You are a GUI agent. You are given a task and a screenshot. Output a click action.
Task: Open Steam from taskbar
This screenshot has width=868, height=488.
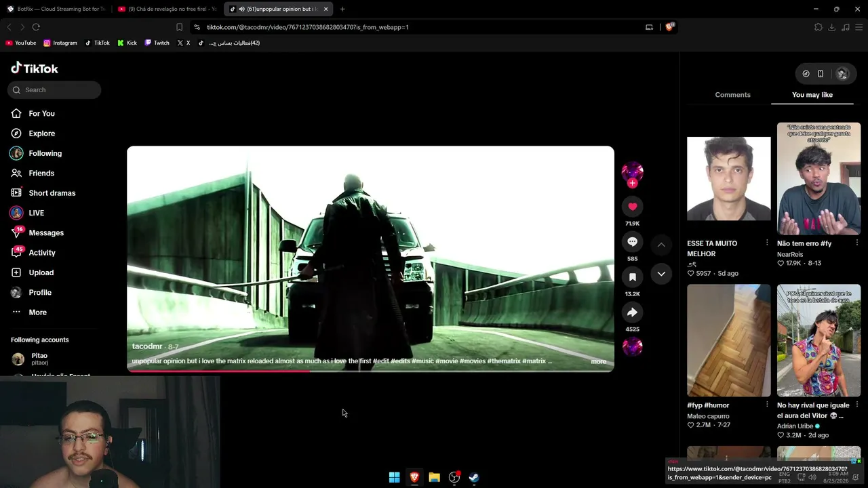pyautogui.click(x=474, y=477)
